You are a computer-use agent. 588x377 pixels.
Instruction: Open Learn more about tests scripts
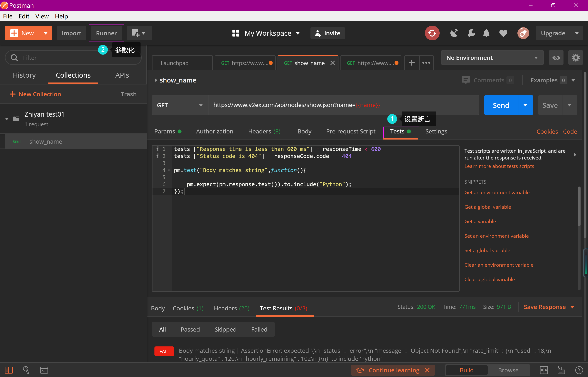pos(499,166)
